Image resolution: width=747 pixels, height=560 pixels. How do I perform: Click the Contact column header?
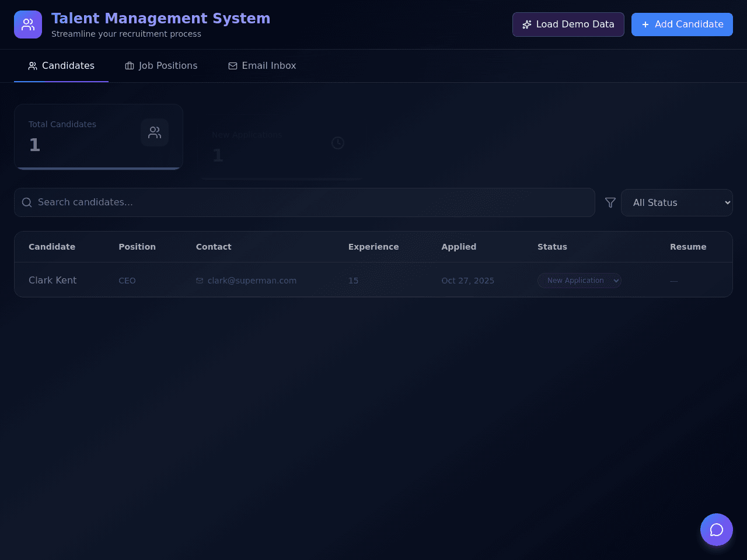click(214, 247)
